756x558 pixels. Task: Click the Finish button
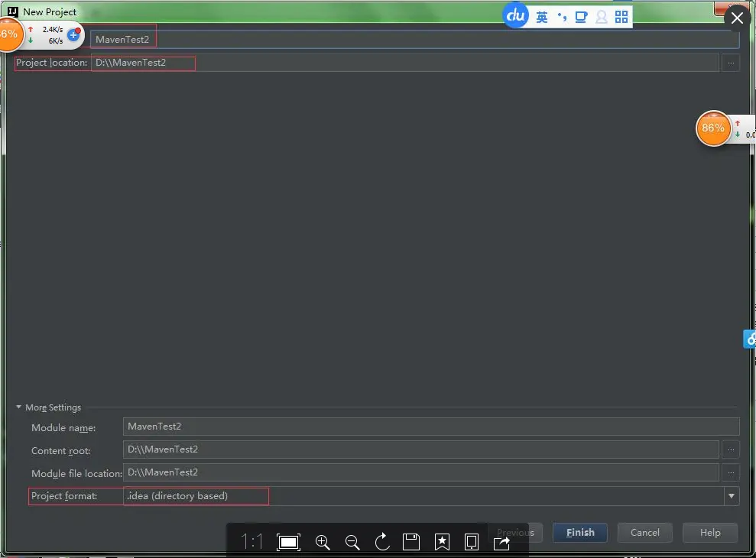[x=579, y=533]
